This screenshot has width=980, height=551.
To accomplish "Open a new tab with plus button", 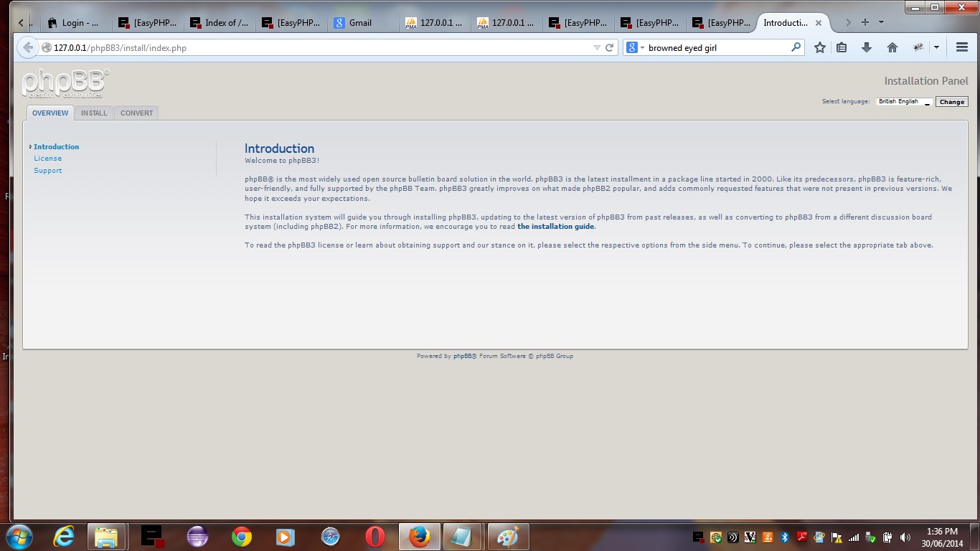I will (x=865, y=22).
